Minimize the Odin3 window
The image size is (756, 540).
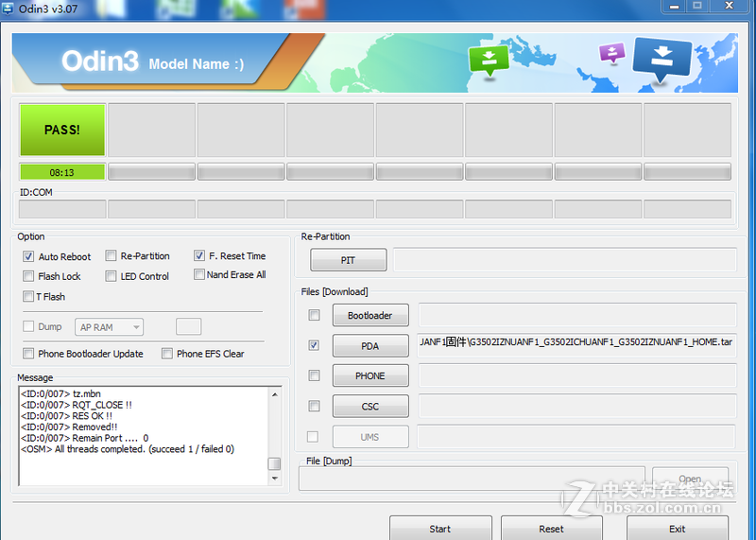[675, 6]
